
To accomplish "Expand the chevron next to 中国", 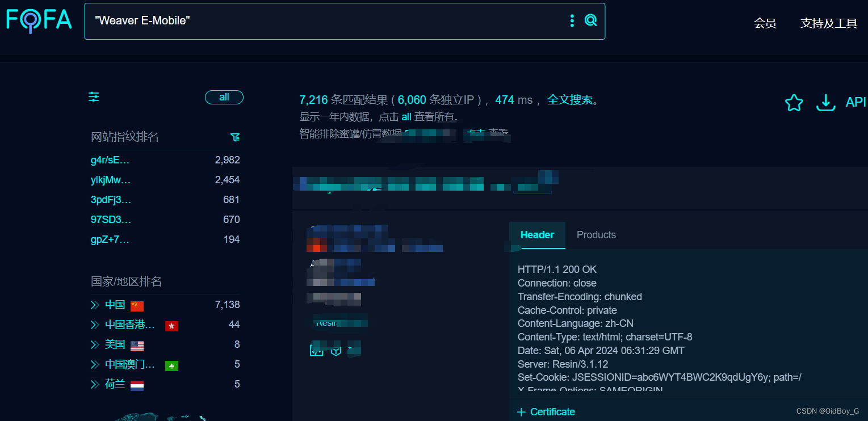I will [x=94, y=305].
